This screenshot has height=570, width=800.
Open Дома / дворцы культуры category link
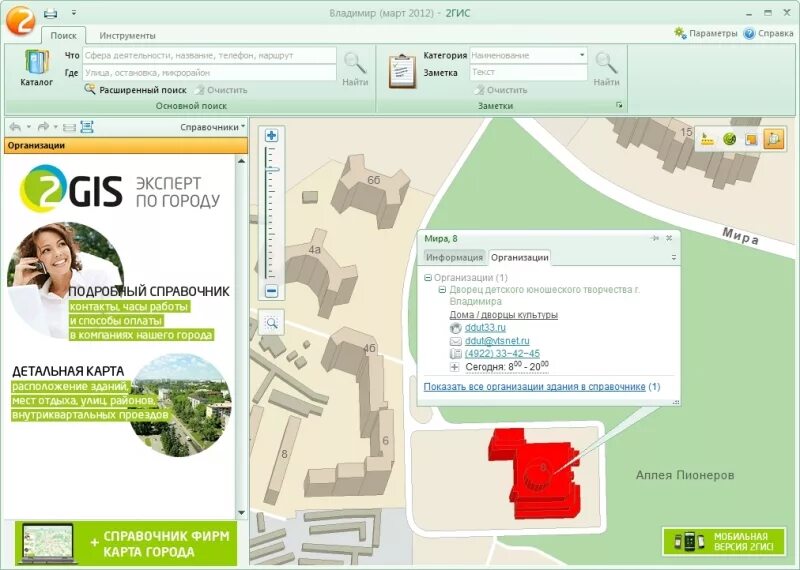click(x=503, y=314)
